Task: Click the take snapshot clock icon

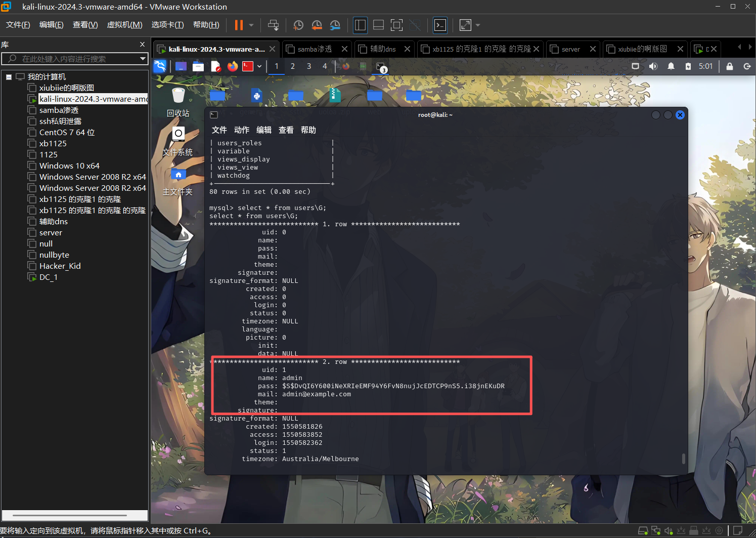Action: tap(298, 25)
